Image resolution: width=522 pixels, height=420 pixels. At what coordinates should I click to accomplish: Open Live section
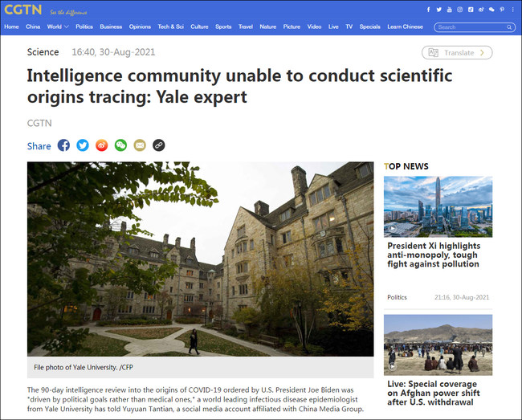(333, 27)
